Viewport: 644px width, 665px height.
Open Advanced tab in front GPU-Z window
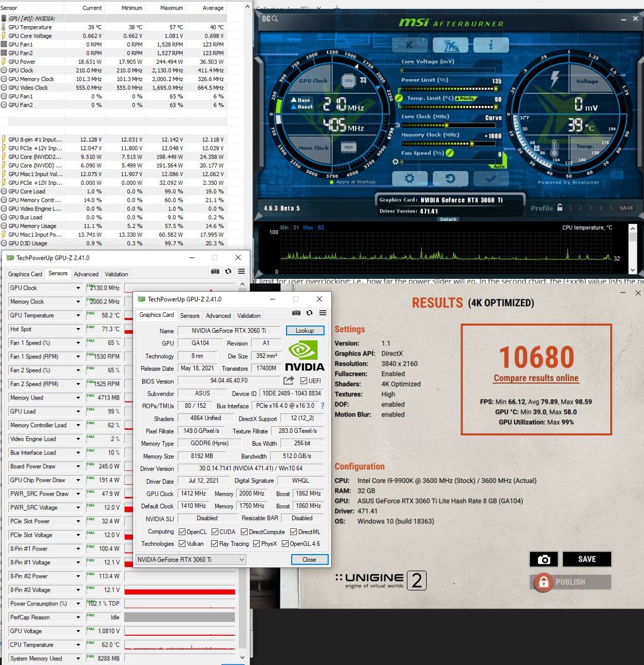point(218,316)
